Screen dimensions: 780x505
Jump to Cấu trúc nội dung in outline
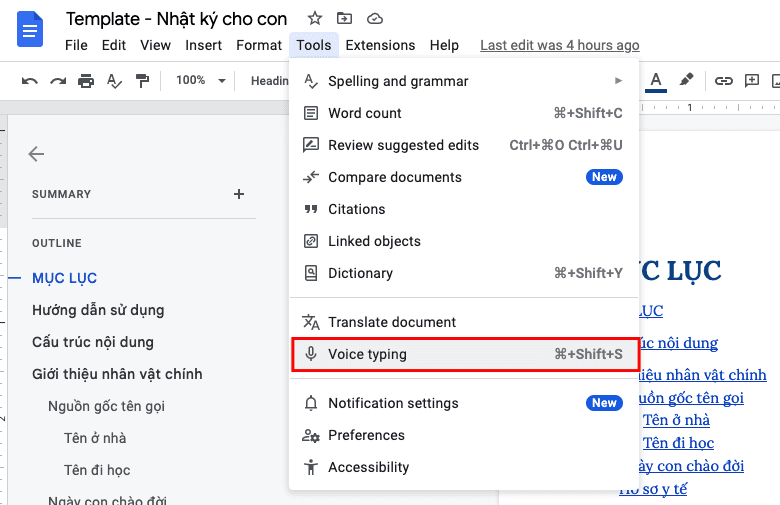tap(93, 342)
